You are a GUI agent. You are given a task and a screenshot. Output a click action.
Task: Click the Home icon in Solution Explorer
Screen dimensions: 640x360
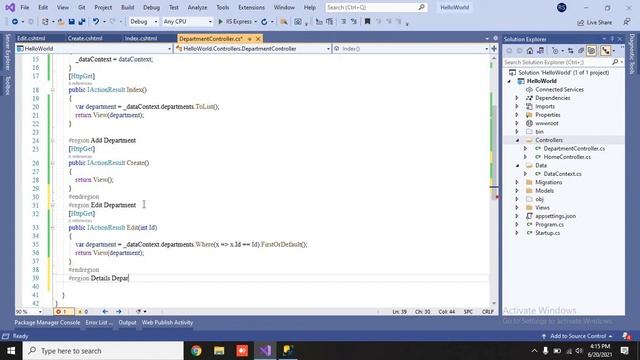click(x=530, y=51)
